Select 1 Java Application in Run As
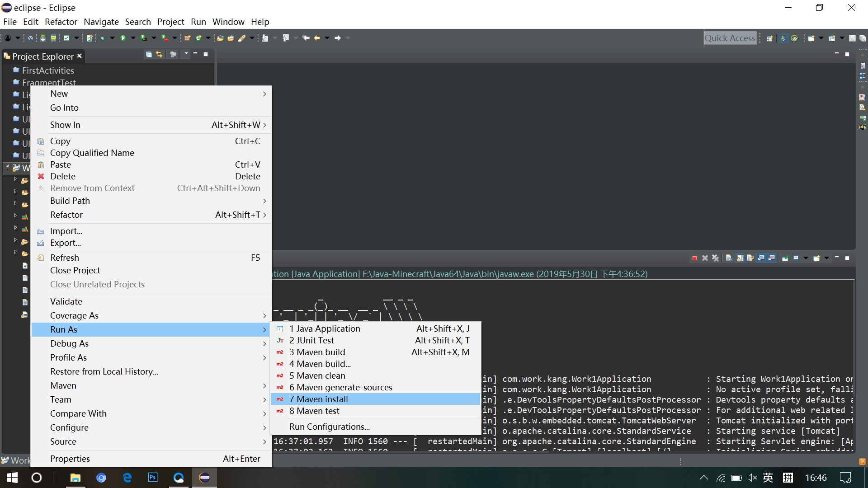This screenshot has height=488, width=868. click(375, 329)
